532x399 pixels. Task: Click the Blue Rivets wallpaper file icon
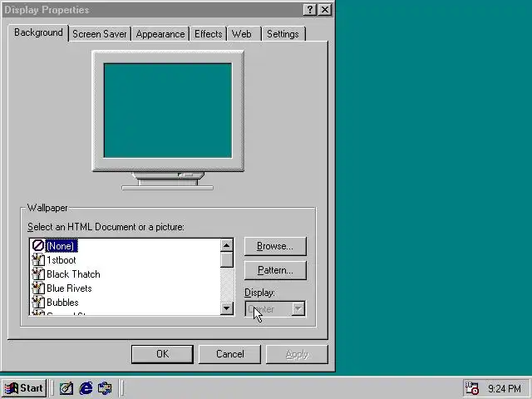[x=38, y=288]
